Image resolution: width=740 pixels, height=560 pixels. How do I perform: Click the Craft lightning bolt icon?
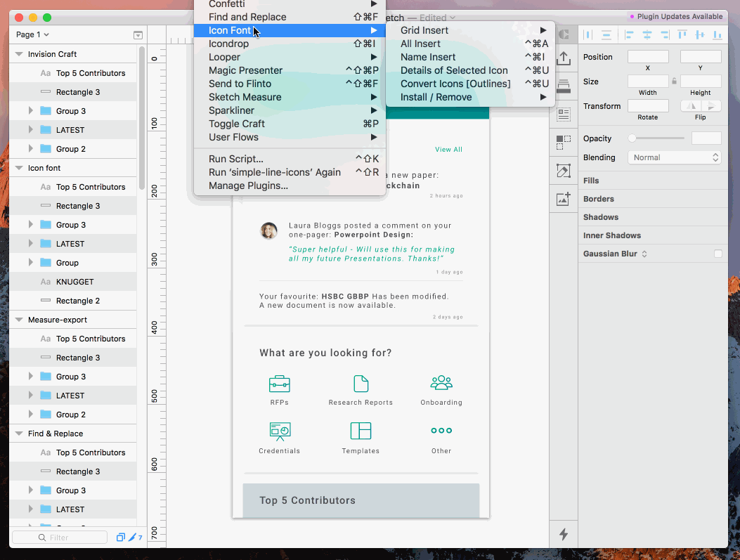pyautogui.click(x=564, y=534)
